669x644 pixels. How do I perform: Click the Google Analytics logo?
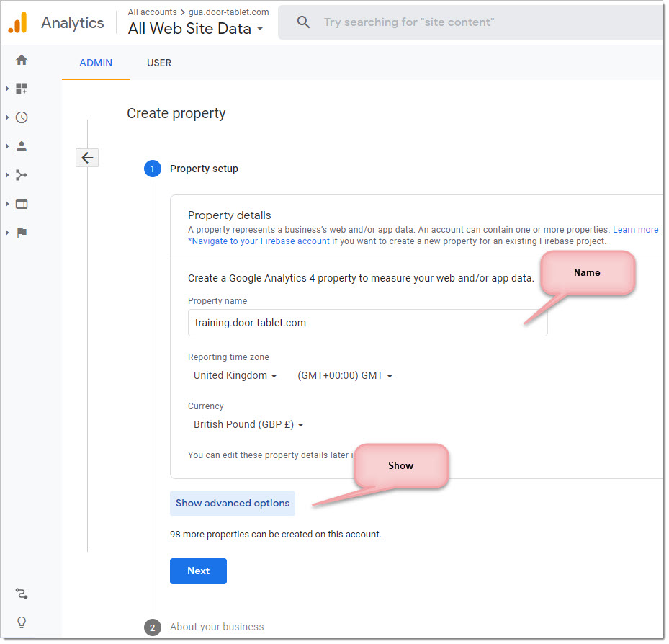click(x=18, y=22)
